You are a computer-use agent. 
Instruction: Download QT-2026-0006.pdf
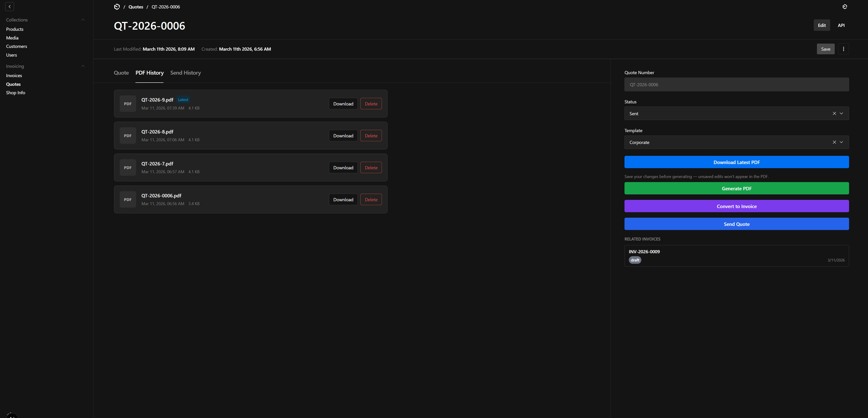(x=343, y=200)
